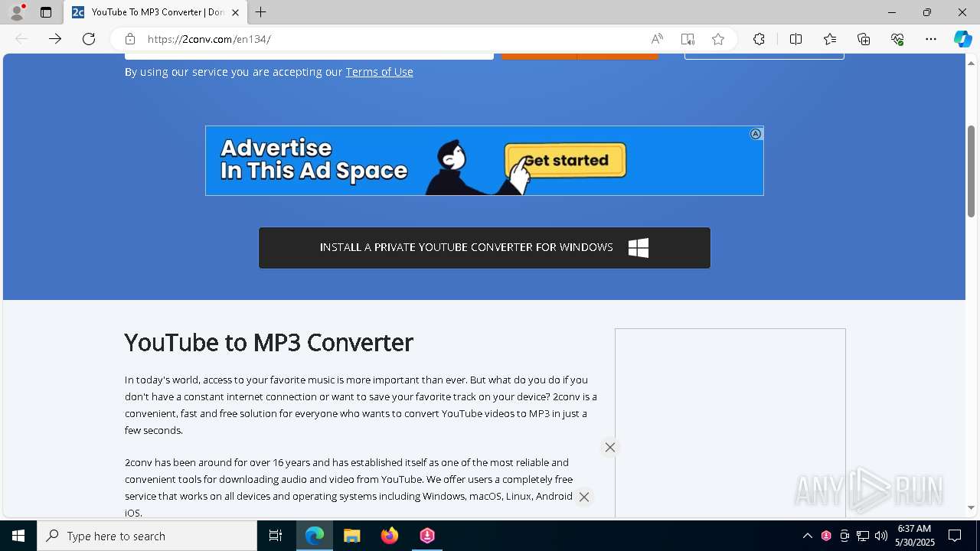Viewport: 980px width, 551px height.
Task: Click the scrollbar down arrow
Action: 972,507
